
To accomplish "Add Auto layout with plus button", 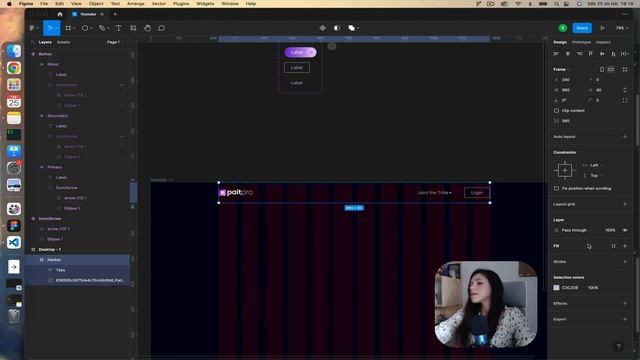I will [x=625, y=137].
